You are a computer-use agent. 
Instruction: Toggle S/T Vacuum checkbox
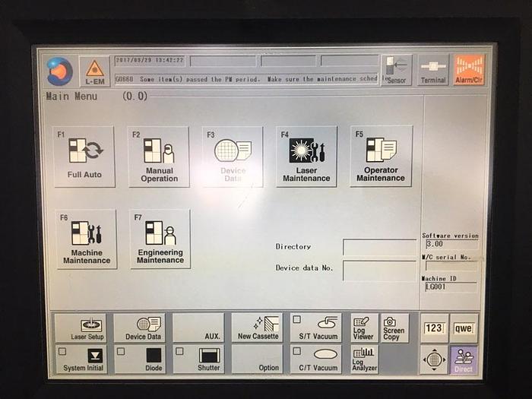pos(296,320)
